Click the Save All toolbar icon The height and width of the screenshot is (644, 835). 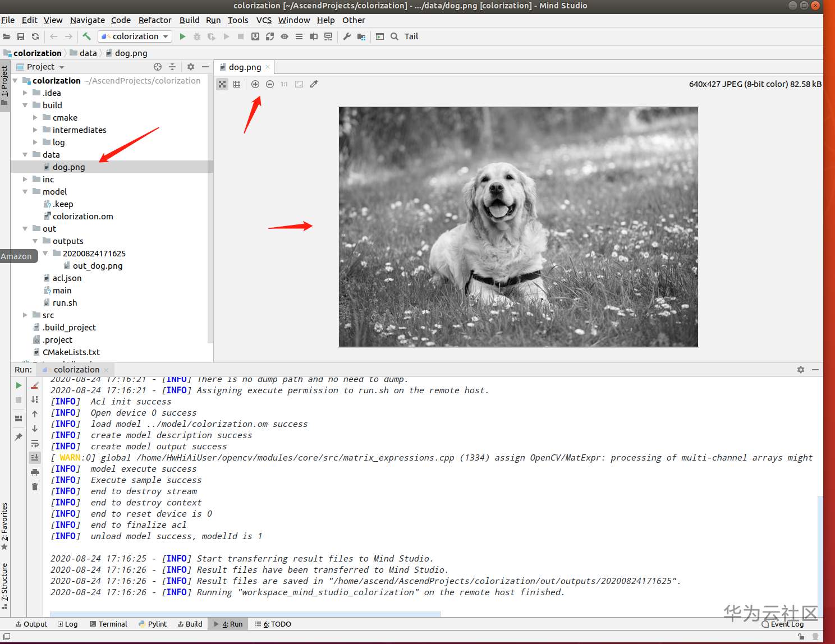coord(21,36)
